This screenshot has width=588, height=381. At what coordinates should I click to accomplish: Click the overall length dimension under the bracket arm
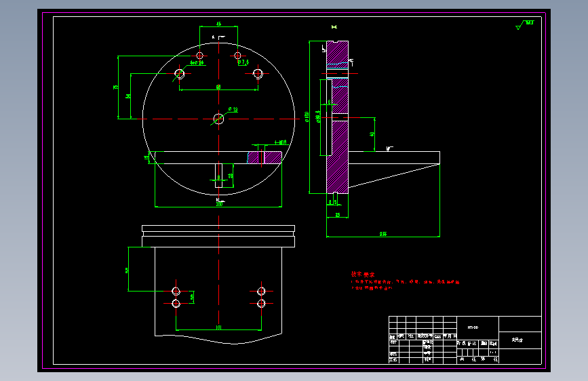pos(383,234)
